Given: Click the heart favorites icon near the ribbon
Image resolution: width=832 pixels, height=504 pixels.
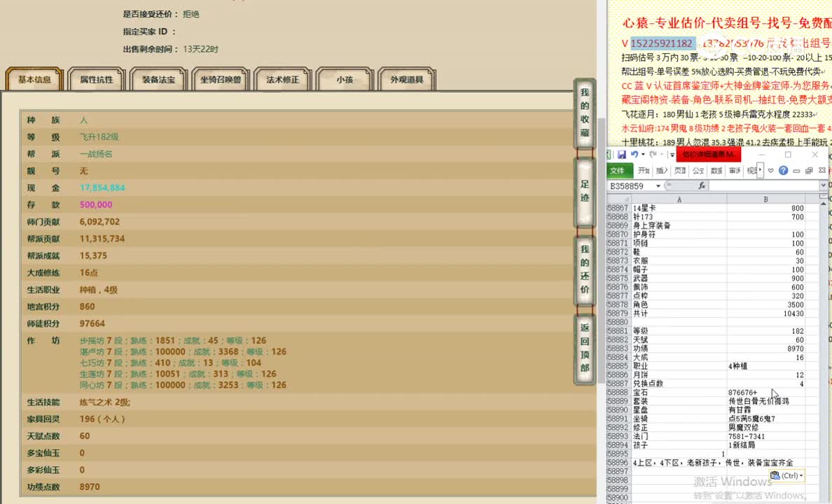Looking at the screenshot, I should pyautogui.click(x=771, y=170).
